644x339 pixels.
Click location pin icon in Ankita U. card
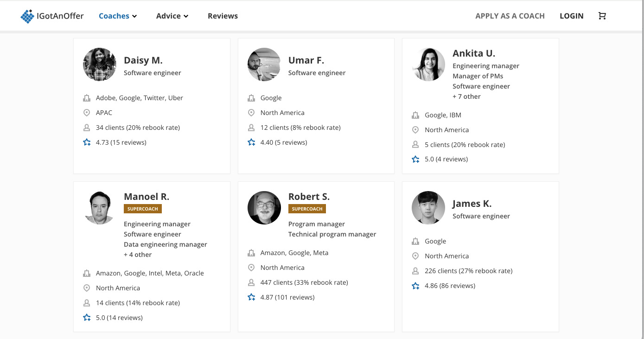point(415,130)
